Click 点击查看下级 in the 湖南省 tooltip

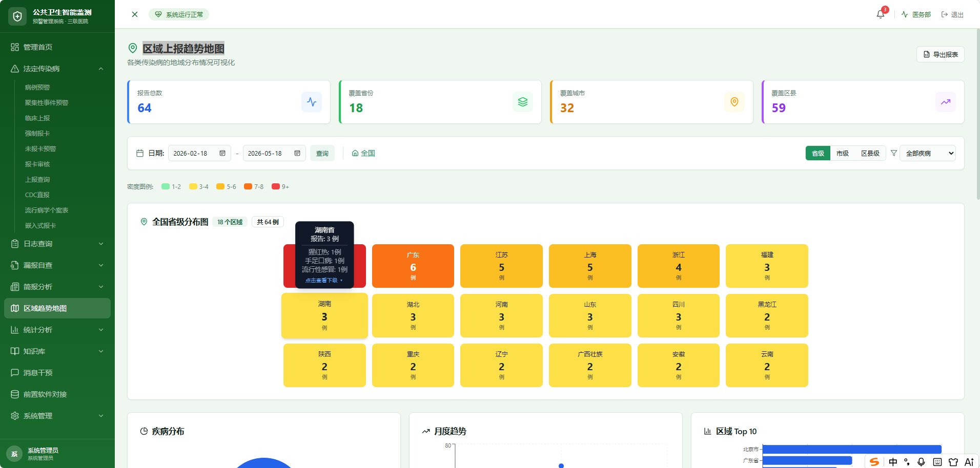[x=323, y=281]
